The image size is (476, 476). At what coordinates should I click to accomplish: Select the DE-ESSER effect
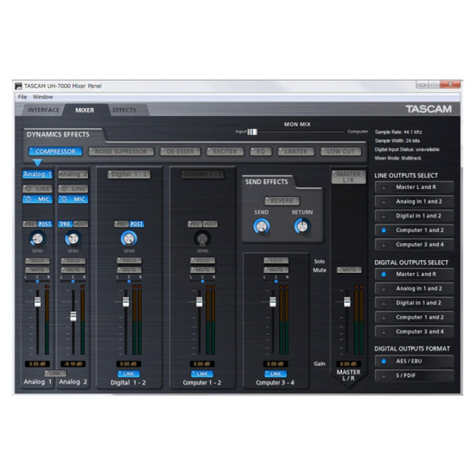180,152
